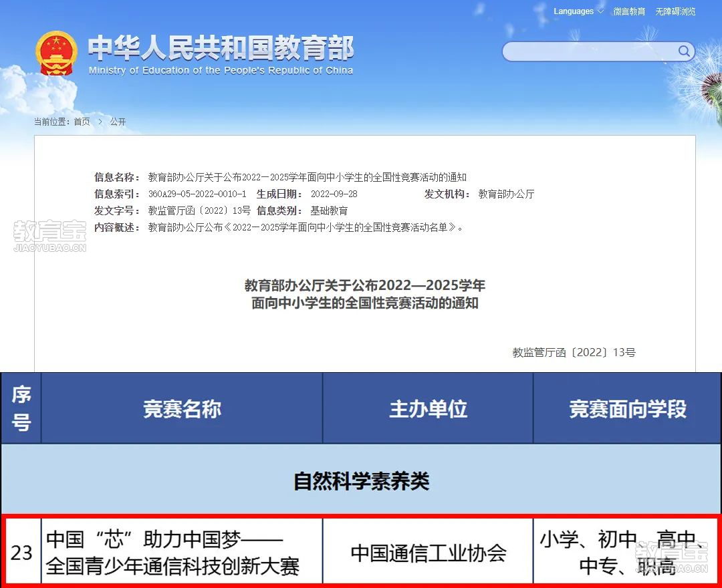Click the 主办单位 column header
The image size is (722, 588).
428,408
